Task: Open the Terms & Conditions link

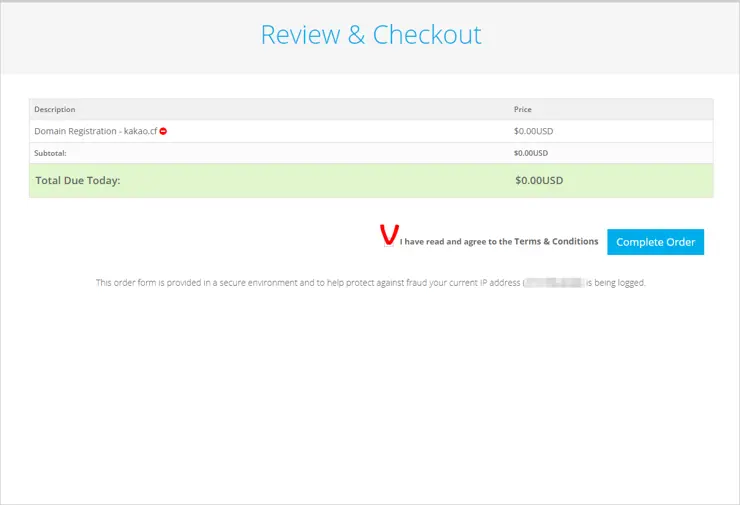Action: coord(556,242)
